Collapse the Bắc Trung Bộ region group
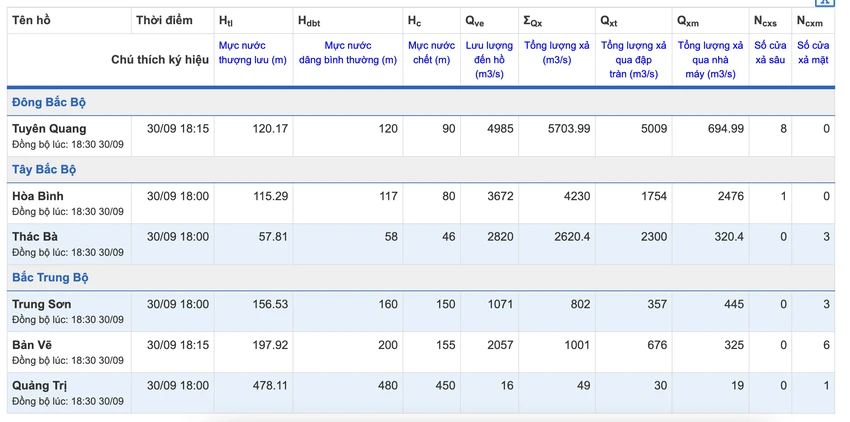850x422 pixels. (50, 278)
